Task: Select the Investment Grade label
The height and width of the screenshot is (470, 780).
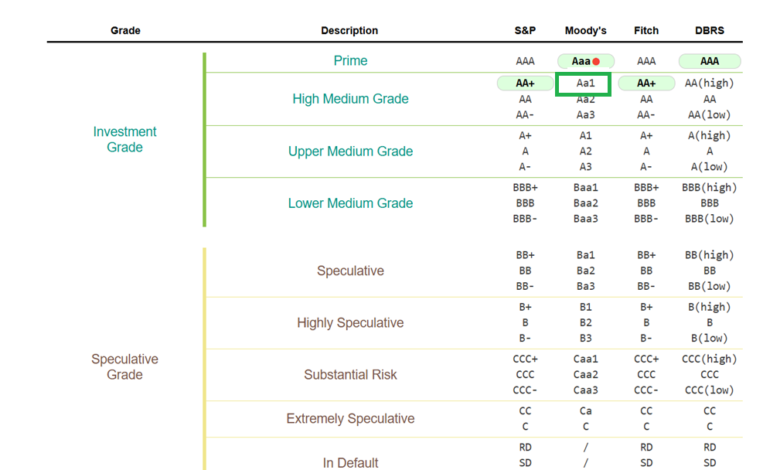Action: [124, 139]
